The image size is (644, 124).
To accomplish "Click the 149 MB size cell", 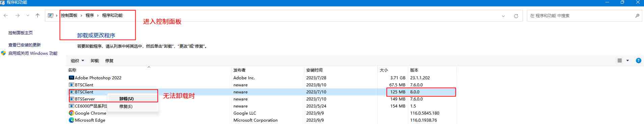I will point(398,99).
